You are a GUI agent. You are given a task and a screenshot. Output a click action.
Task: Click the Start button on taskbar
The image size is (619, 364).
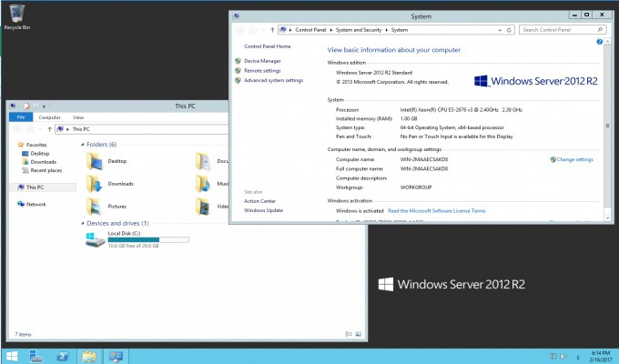point(12,356)
